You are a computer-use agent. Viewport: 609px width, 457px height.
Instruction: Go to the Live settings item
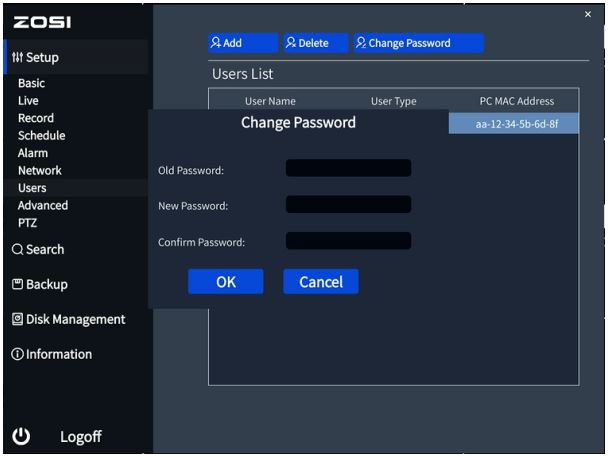(28, 101)
